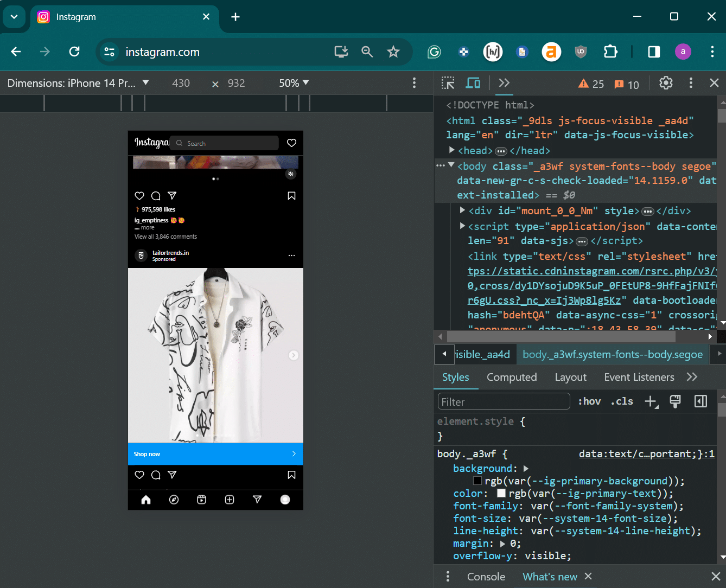
Task: Open DevTools settings gear
Action: (666, 83)
